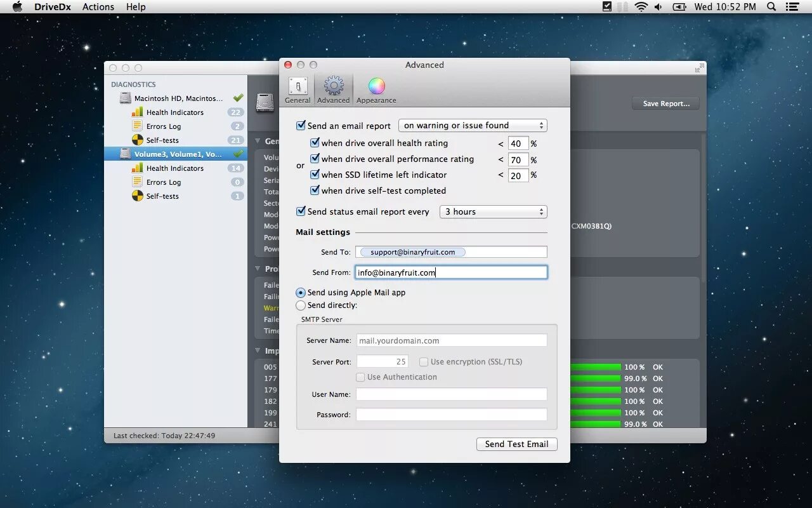This screenshot has width=812, height=508.
Task: Click the badge 21 on Self-tests
Action: click(236, 140)
